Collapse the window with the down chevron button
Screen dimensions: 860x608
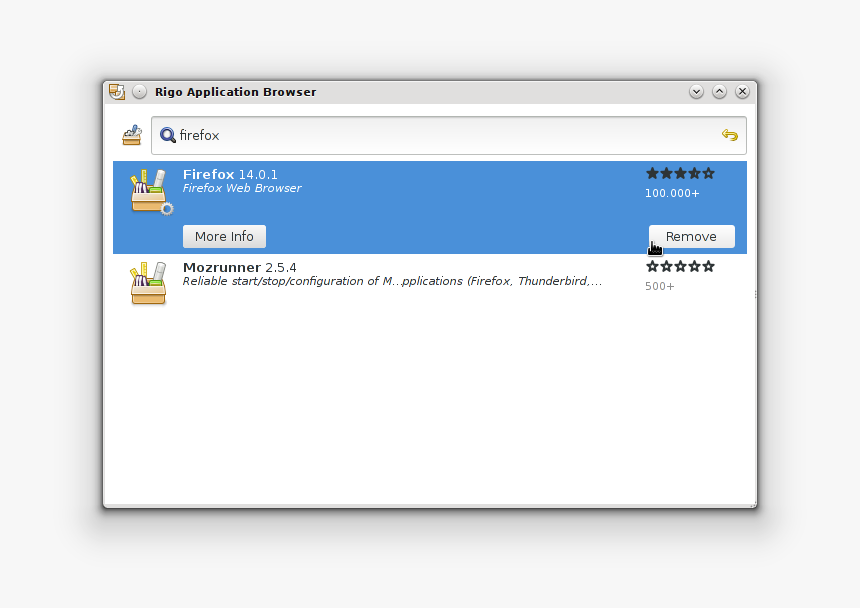(x=696, y=91)
